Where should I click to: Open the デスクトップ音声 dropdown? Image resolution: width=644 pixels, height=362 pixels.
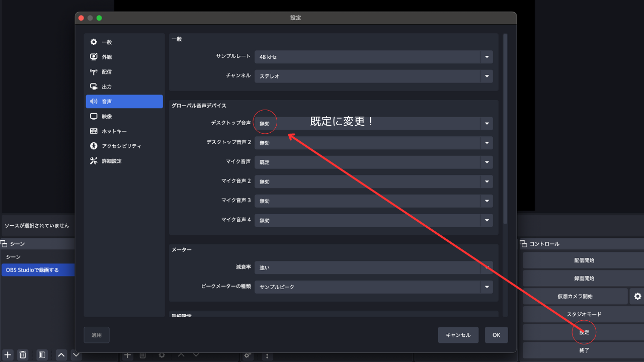(374, 123)
